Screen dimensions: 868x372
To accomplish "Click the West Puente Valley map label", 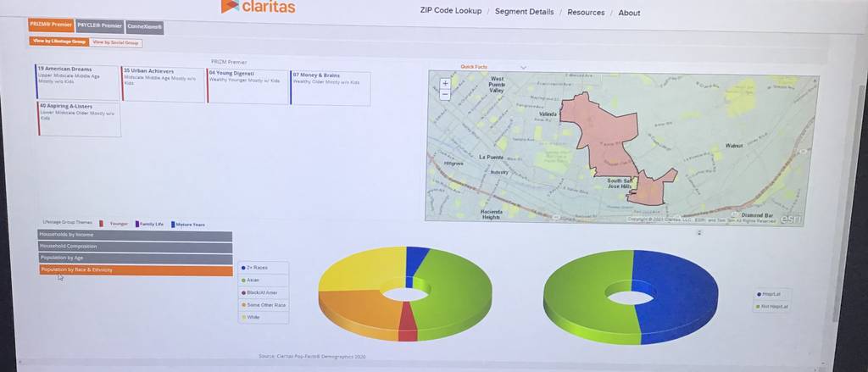I will coord(497,85).
